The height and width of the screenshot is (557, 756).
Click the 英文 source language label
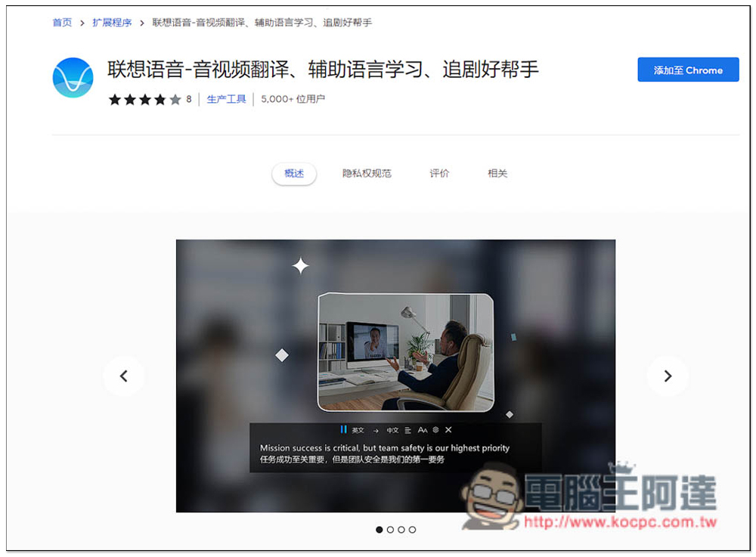pyautogui.click(x=358, y=430)
